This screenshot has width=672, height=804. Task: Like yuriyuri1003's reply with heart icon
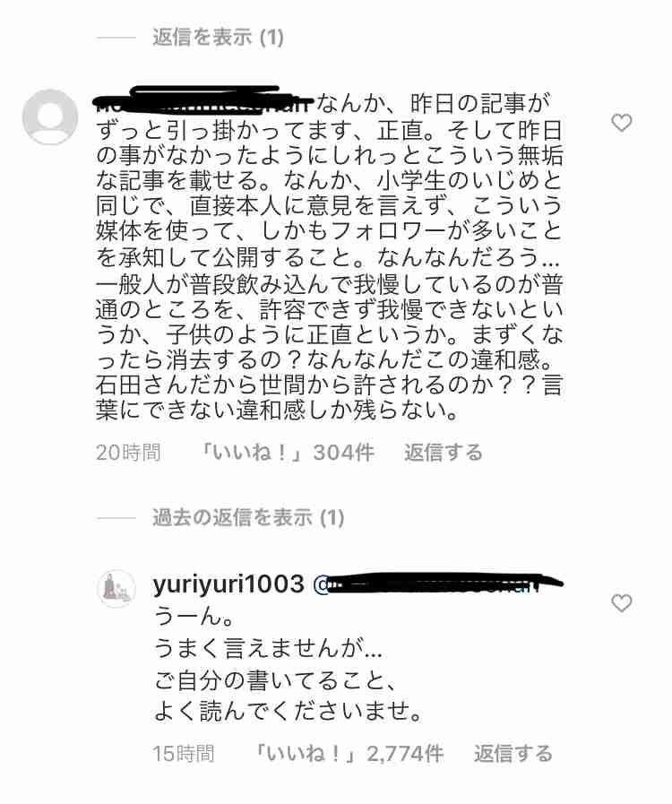[621, 603]
